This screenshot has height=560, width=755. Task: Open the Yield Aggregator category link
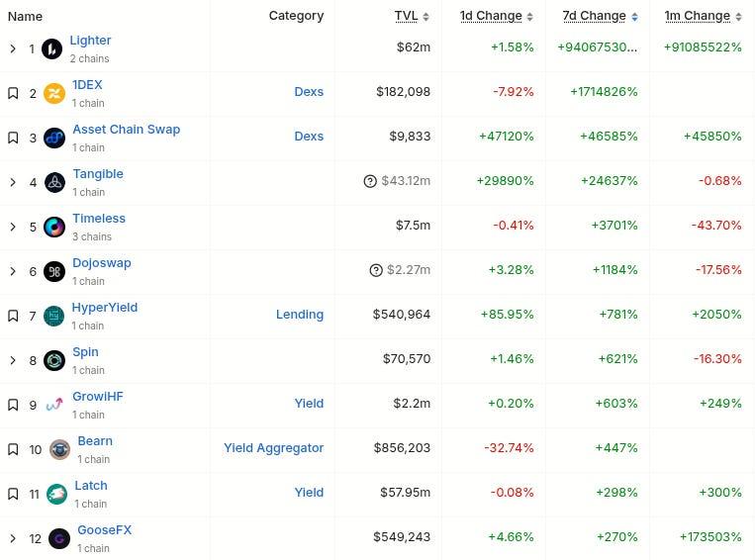click(273, 448)
